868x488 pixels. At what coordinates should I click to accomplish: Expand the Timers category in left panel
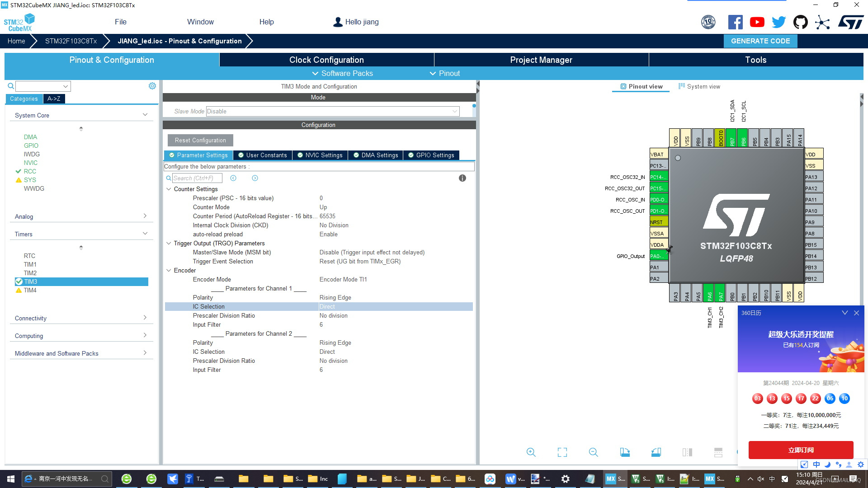click(146, 234)
